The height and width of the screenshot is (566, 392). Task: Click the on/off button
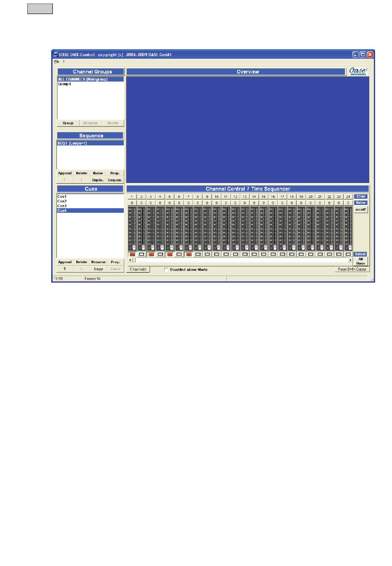coord(361,209)
